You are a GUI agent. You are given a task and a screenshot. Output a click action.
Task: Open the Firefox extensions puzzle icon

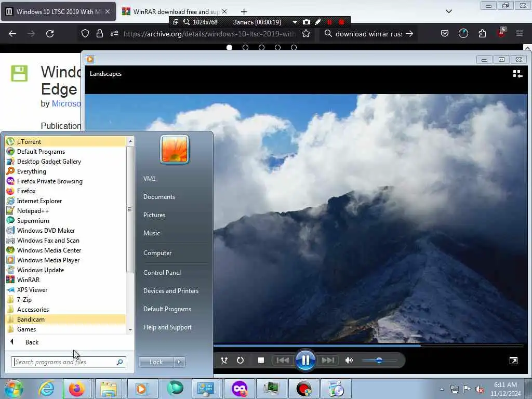pos(482,33)
